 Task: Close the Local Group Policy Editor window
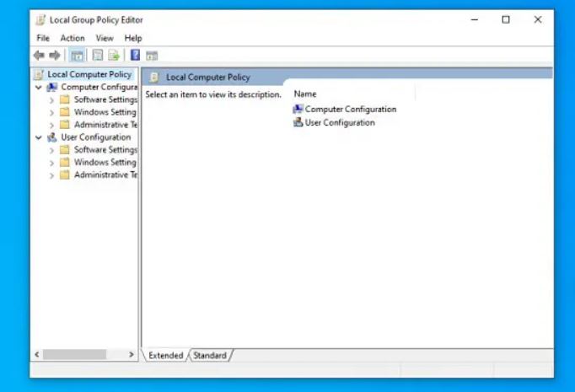[538, 19]
